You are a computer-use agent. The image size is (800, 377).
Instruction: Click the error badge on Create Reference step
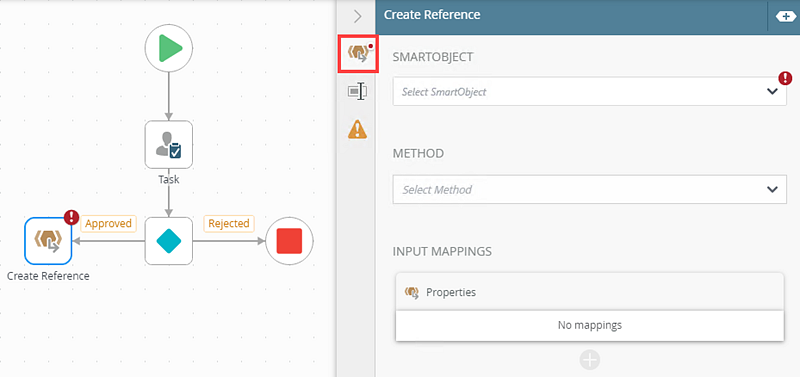pyautogui.click(x=71, y=217)
